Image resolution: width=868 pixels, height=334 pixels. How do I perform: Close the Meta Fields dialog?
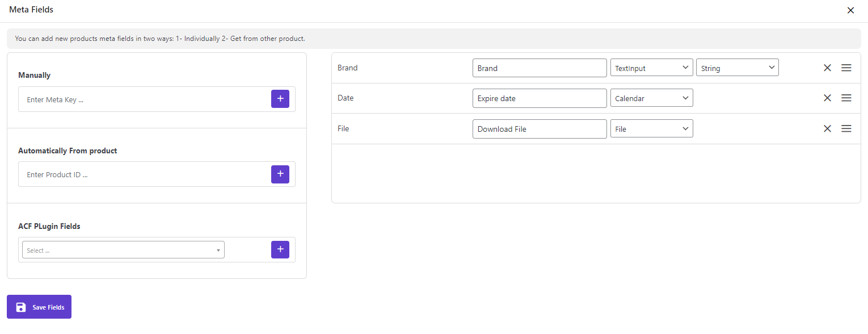click(850, 10)
